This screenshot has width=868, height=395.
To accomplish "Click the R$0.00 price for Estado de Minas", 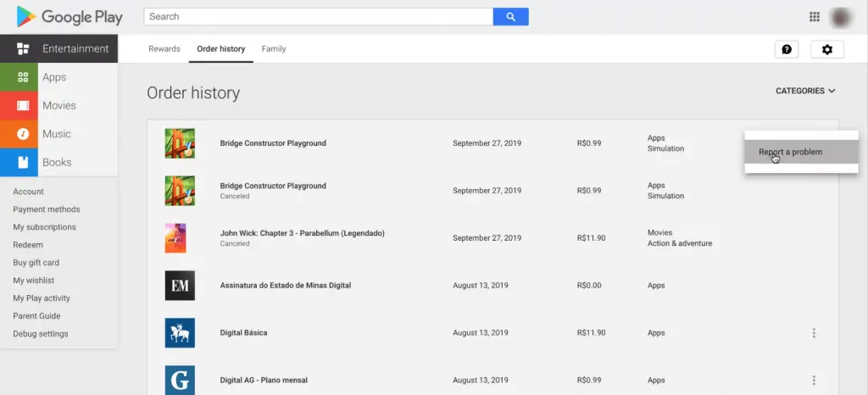I will [x=589, y=286].
